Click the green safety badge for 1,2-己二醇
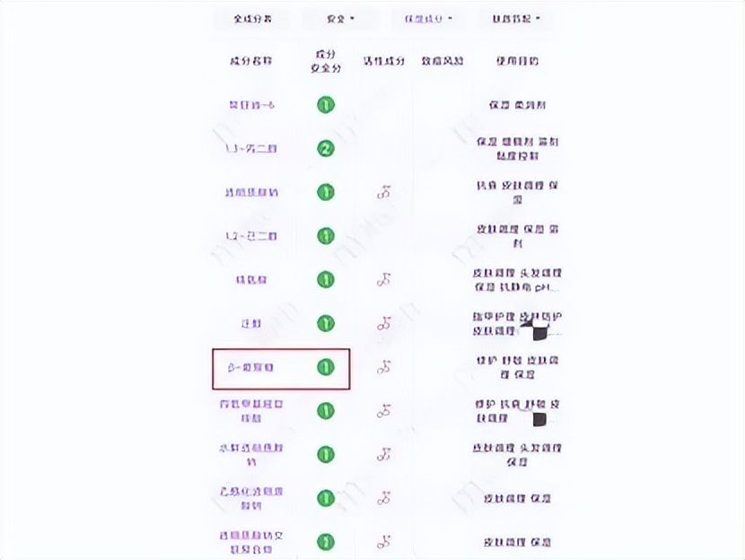This screenshot has height=560, width=745. 326,236
